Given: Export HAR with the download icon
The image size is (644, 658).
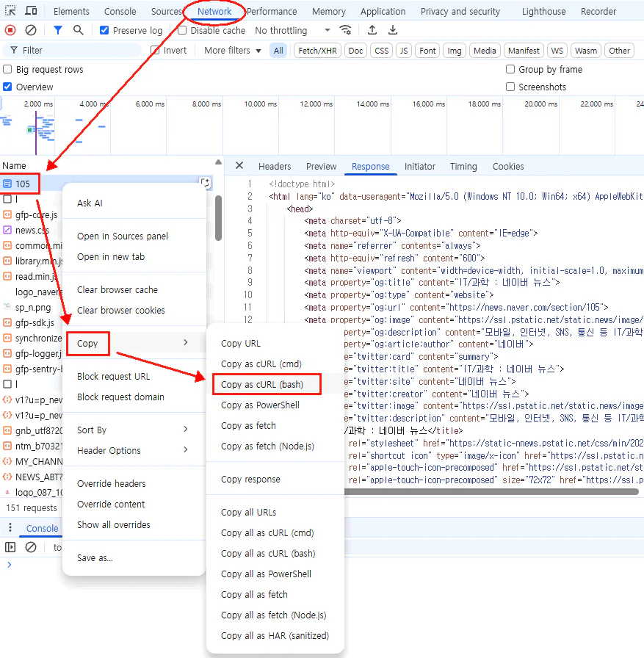Looking at the screenshot, I should click(393, 30).
